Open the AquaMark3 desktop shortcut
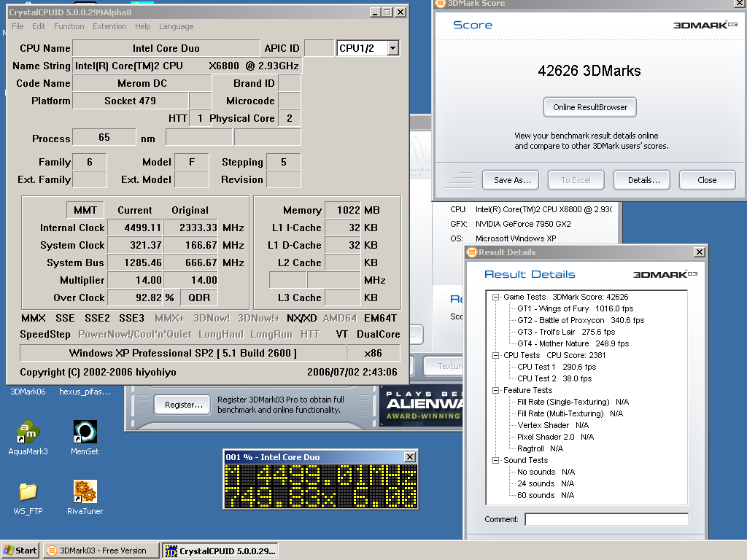Viewport: 747px width, 560px height. pos(28,437)
